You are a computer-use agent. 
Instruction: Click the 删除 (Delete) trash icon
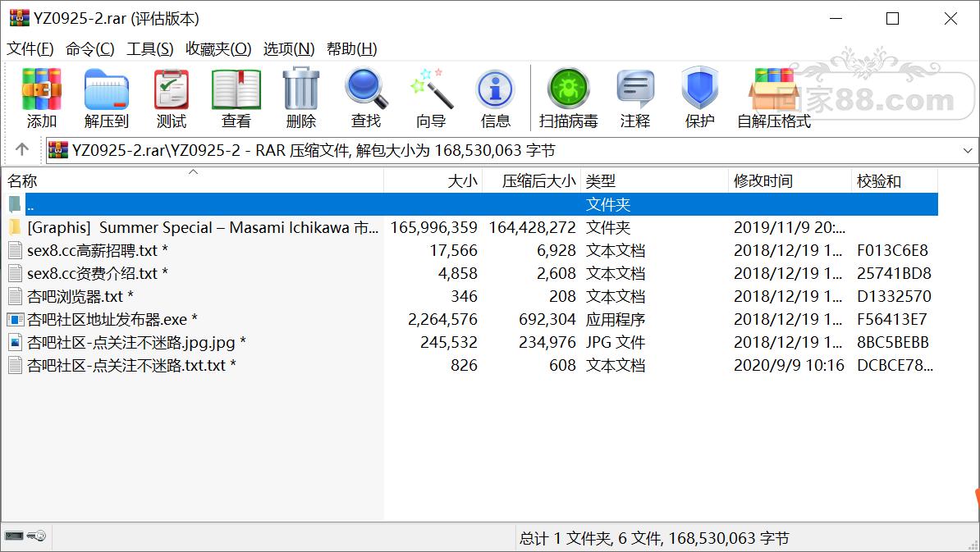[300, 98]
